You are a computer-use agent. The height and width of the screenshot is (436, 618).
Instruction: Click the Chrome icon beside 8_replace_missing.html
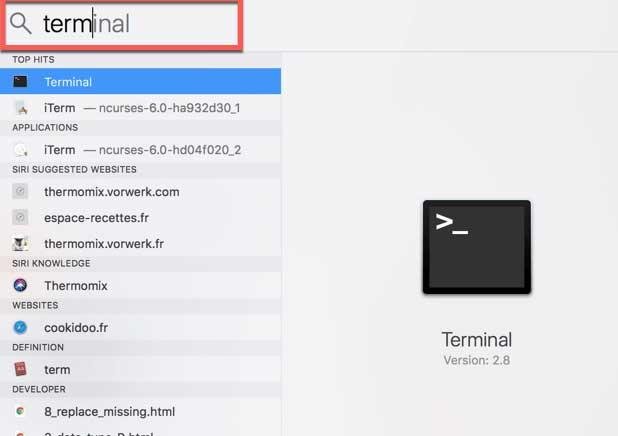pyautogui.click(x=20, y=411)
